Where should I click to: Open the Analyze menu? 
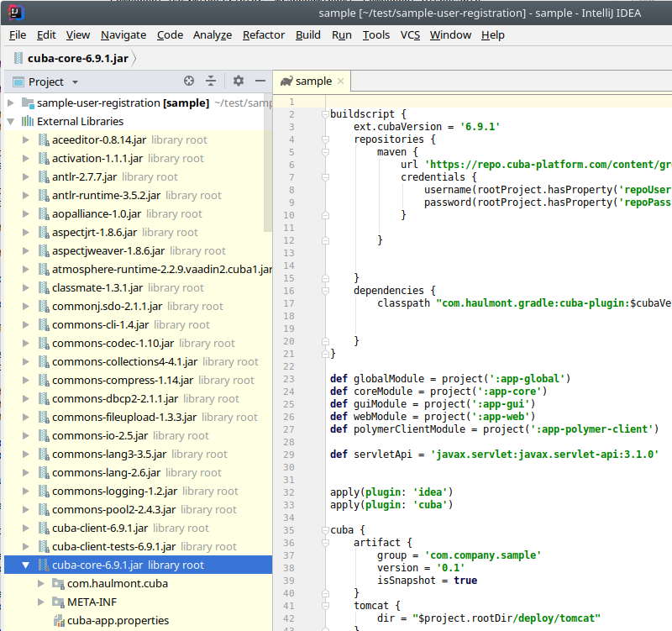click(213, 34)
